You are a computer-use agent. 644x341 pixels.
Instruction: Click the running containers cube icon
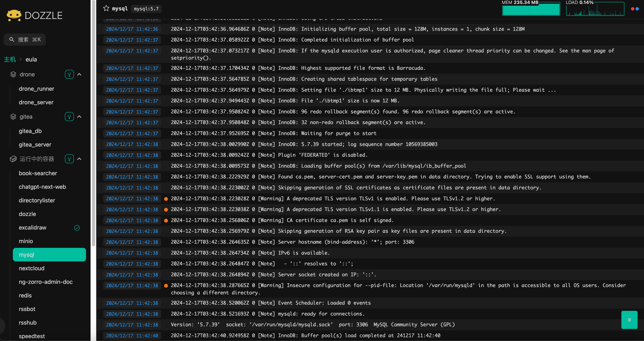click(13, 159)
